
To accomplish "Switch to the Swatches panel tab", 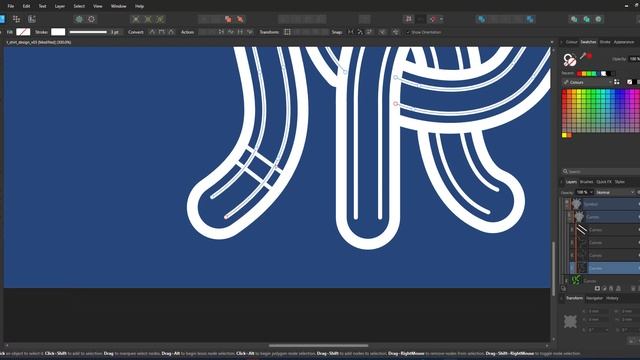I will pyautogui.click(x=588, y=42).
